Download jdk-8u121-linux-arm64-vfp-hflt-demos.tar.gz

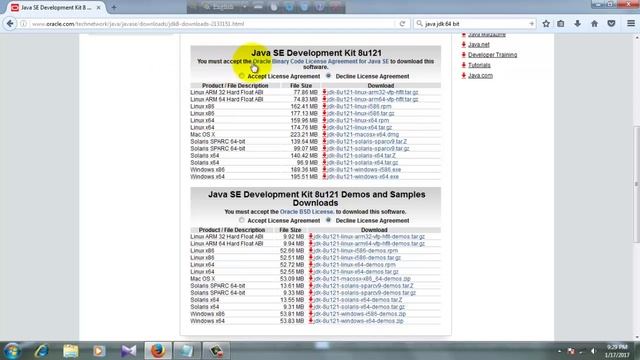[x=369, y=244]
